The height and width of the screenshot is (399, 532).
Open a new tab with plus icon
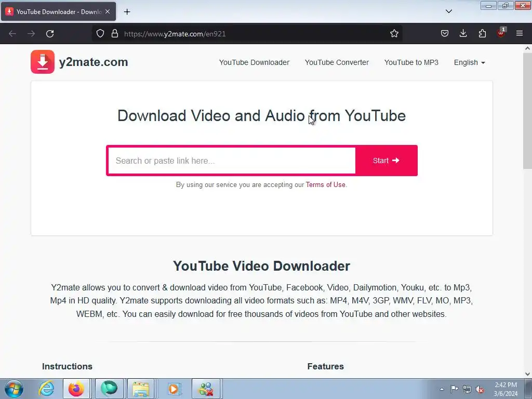click(127, 12)
